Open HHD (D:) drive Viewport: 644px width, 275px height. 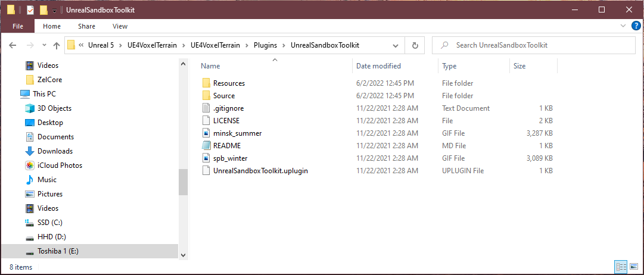pos(51,237)
